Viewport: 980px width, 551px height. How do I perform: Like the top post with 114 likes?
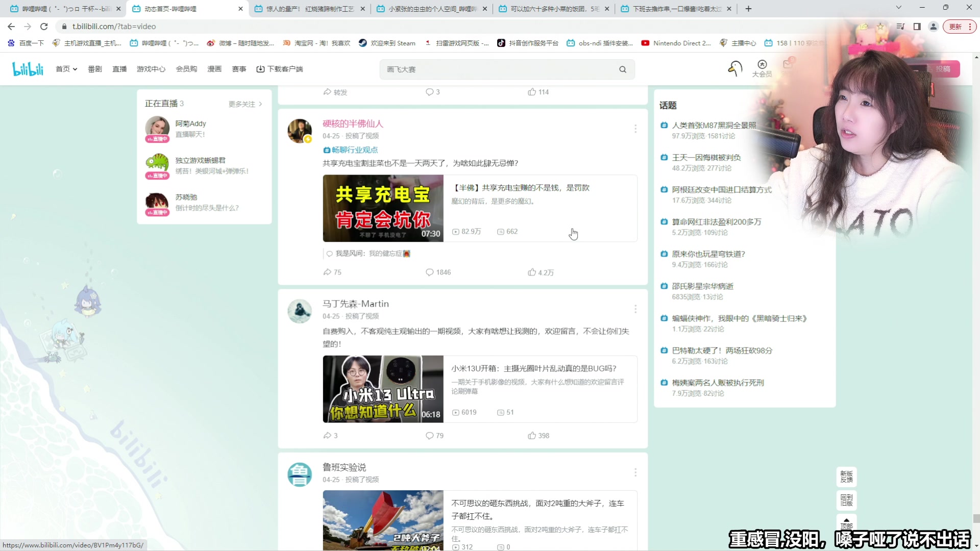tap(538, 92)
